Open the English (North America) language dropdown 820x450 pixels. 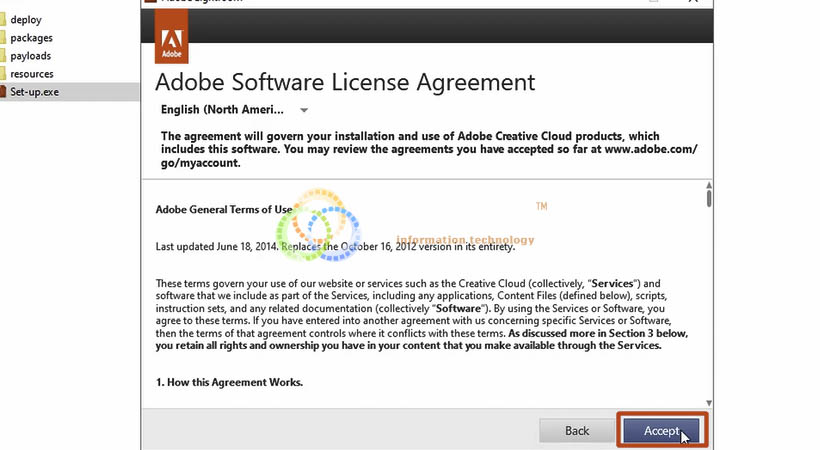pyautogui.click(x=234, y=110)
